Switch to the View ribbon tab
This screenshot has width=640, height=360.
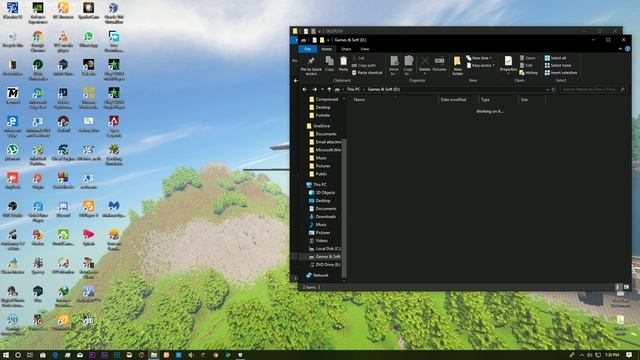(364, 49)
